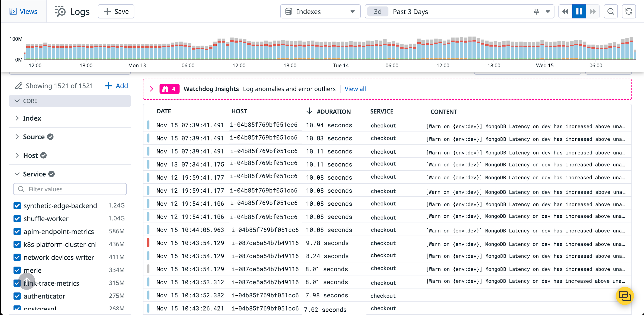Viewport: 644px width, 315px height.
Task: Click the Save view button
Action: click(x=116, y=11)
